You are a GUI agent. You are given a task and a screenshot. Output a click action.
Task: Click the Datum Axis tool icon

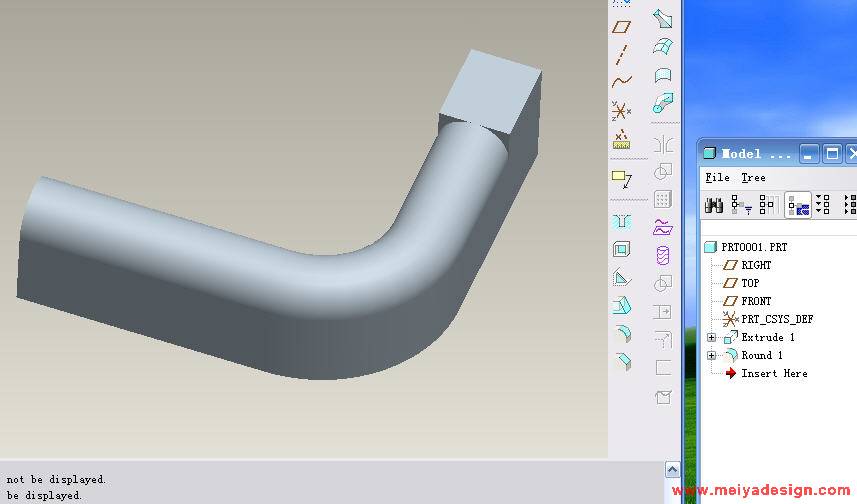coord(622,54)
